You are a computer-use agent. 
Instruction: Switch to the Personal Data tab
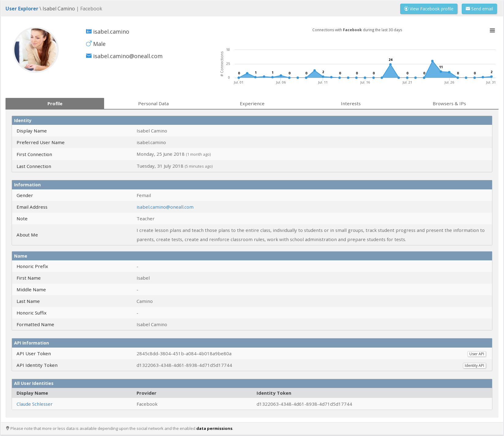(x=153, y=103)
